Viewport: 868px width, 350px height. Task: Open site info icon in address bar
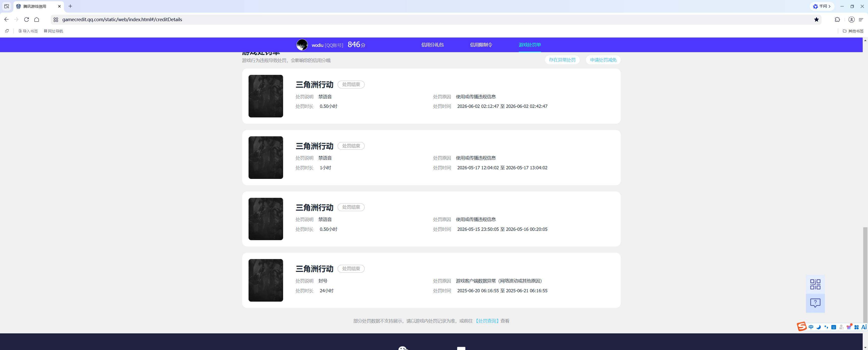56,19
